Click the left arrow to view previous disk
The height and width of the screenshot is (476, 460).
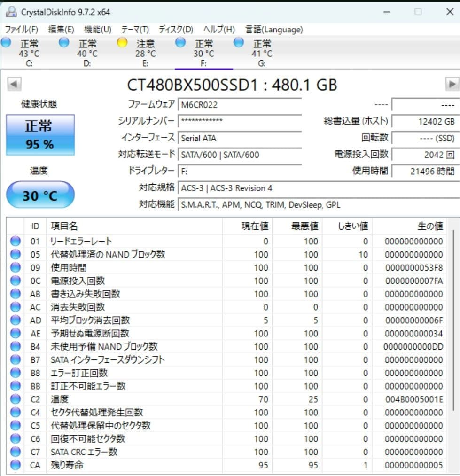tap(14, 83)
